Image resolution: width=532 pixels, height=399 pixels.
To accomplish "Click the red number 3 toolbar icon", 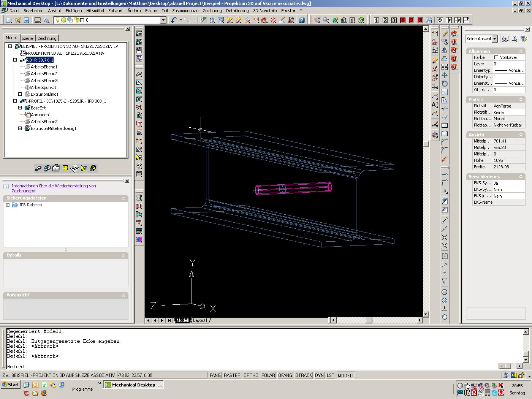I will click(x=420, y=20).
